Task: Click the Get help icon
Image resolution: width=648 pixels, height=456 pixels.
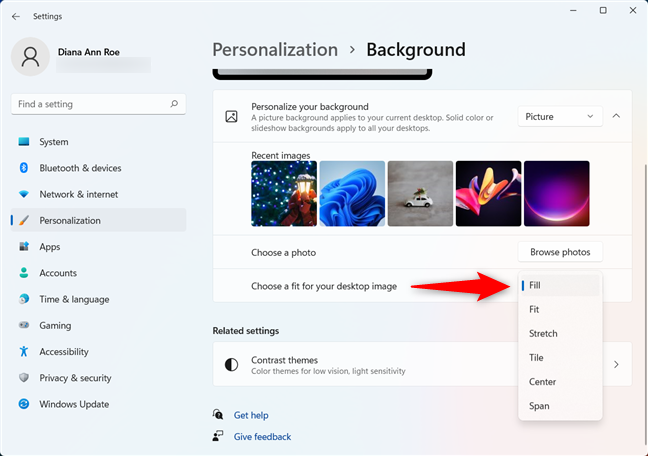Action: tap(218, 414)
